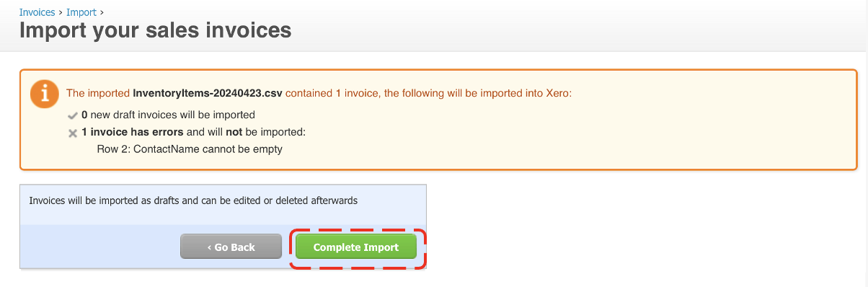Click the breadcrumb arrow after Invoices
The image size is (868, 287).
point(61,12)
